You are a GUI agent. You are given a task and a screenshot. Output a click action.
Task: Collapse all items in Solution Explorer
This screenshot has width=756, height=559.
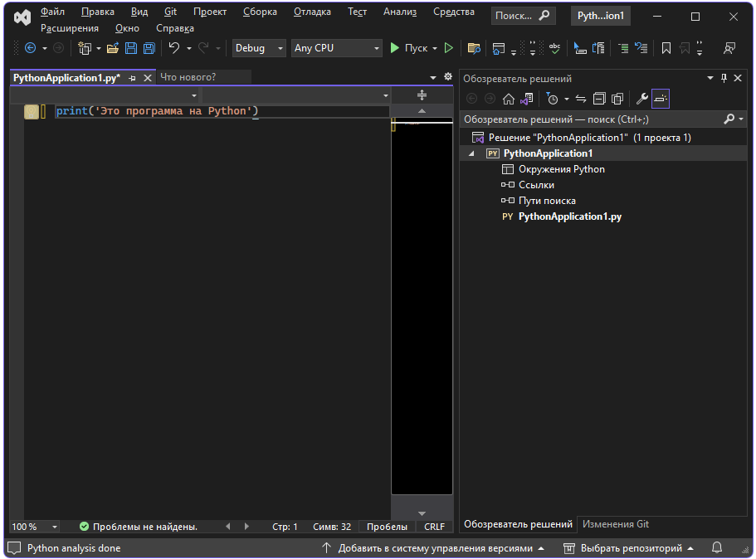[599, 99]
